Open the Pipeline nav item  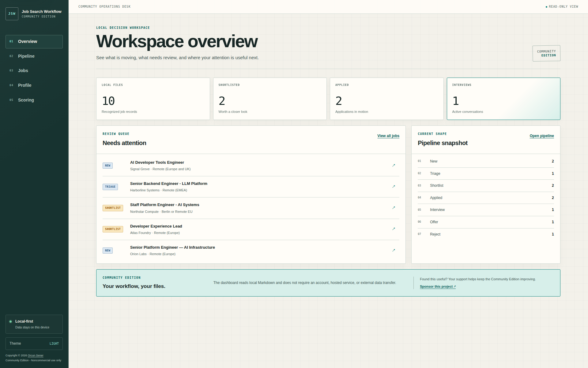[x=34, y=56]
